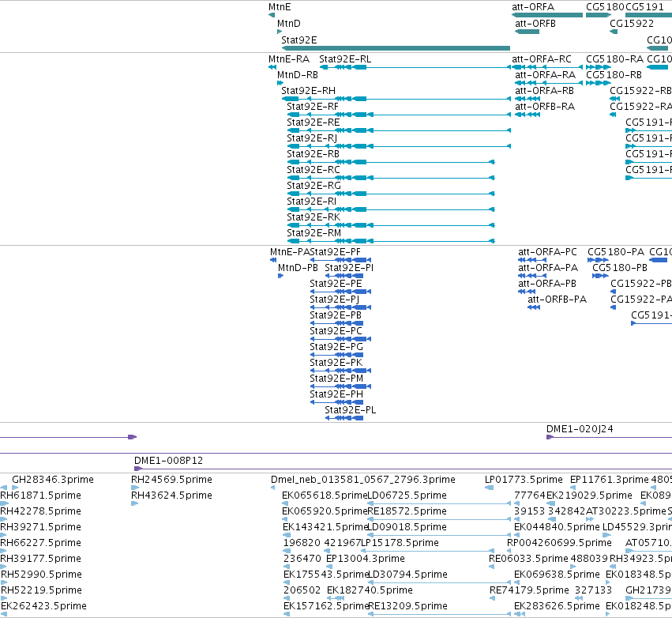Select transcript att-ORFB-RA
The width and height of the screenshot is (672, 618).
point(545,107)
